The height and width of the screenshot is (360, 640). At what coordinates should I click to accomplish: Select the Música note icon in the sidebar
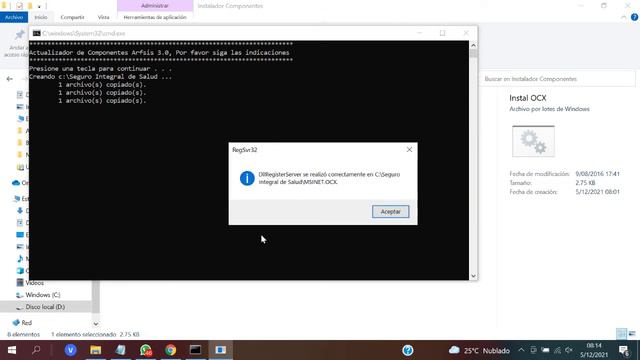(20, 258)
